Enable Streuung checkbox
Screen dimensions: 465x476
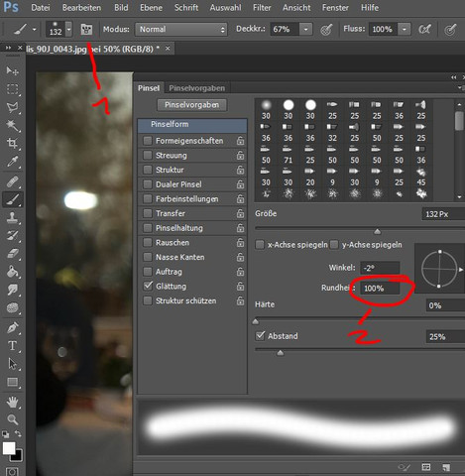point(148,155)
